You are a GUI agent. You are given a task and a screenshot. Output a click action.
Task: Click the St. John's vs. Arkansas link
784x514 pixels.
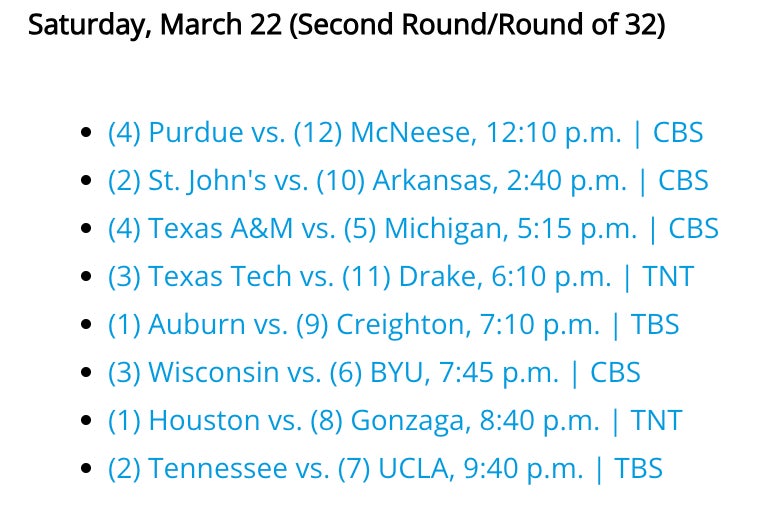coord(408,180)
